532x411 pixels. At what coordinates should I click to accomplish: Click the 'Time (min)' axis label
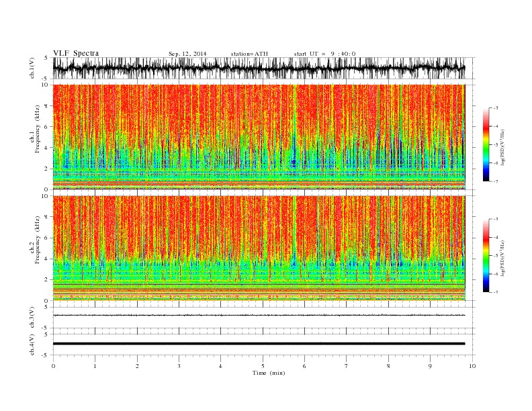(x=269, y=373)
